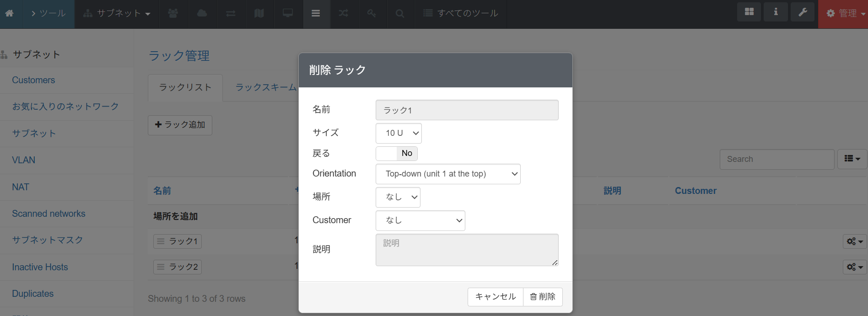
Task: Switch to ラックスキーム tab
Action: coord(266,87)
